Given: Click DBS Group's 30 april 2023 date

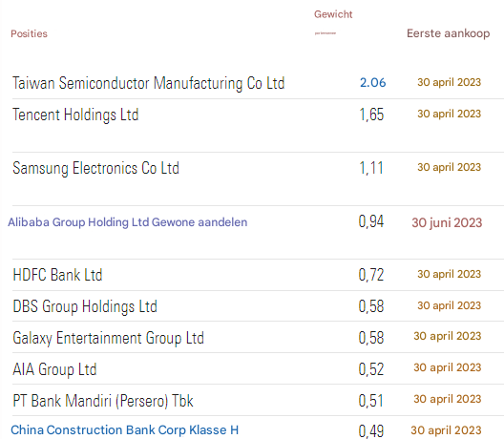Looking at the screenshot, I should pos(449,305).
